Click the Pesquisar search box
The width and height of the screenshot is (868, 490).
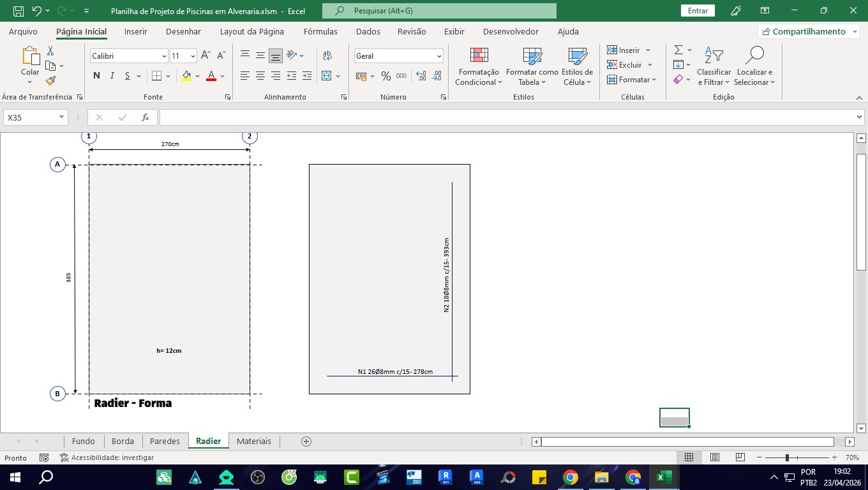coord(439,11)
